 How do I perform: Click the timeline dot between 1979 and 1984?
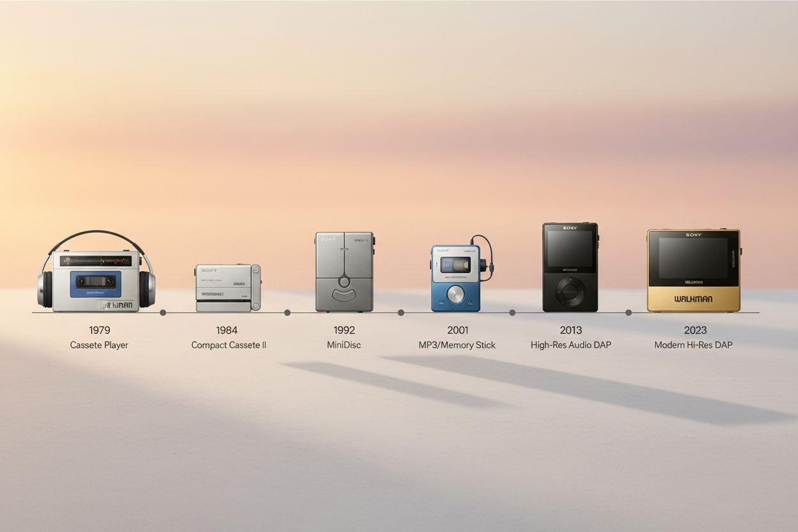[x=164, y=313]
